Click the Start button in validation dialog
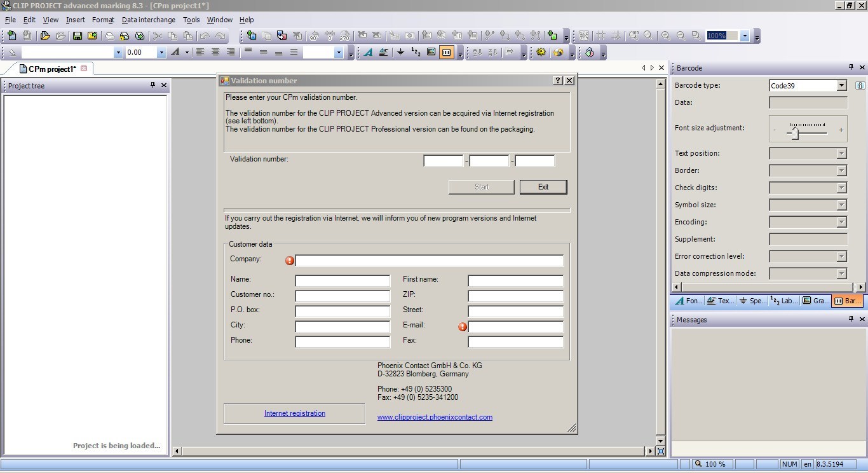Viewport: 868px width, 473px height. [482, 187]
